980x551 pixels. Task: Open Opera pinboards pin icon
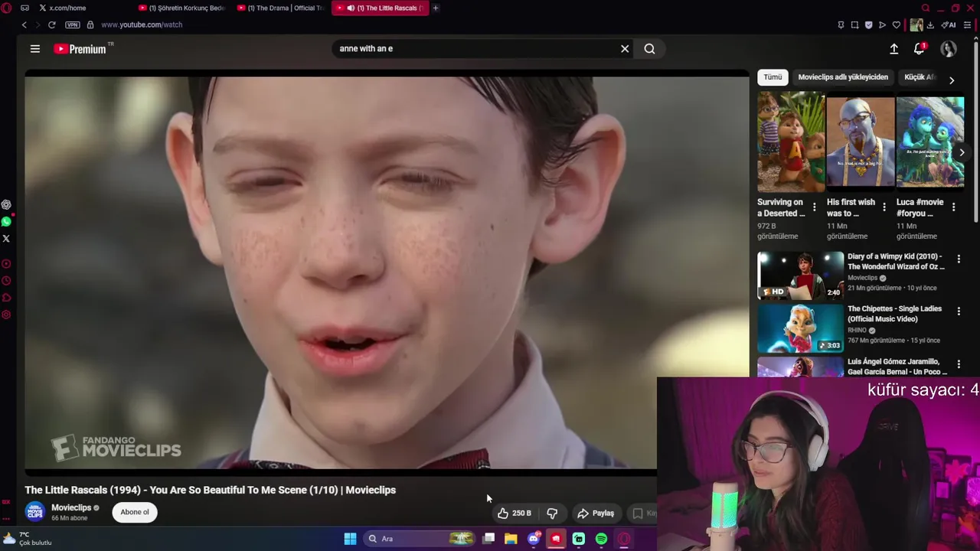click(x=841, y=24)
